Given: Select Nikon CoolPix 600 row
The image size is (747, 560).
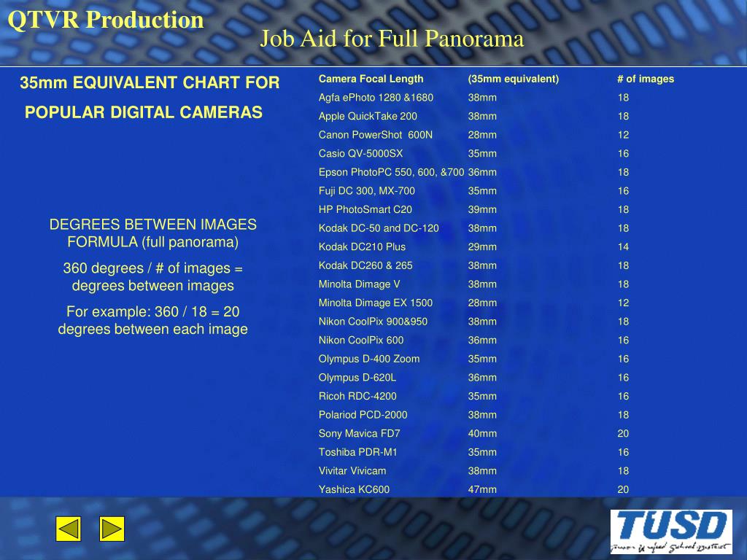Looking at the screenshot, I should (x=474, y=340).
